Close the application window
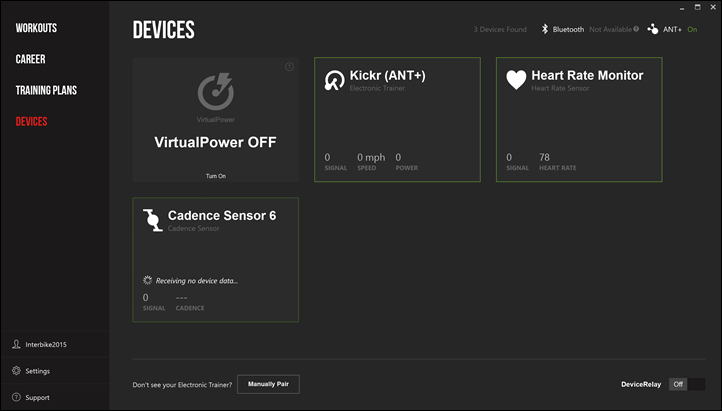 pos(713,7)
